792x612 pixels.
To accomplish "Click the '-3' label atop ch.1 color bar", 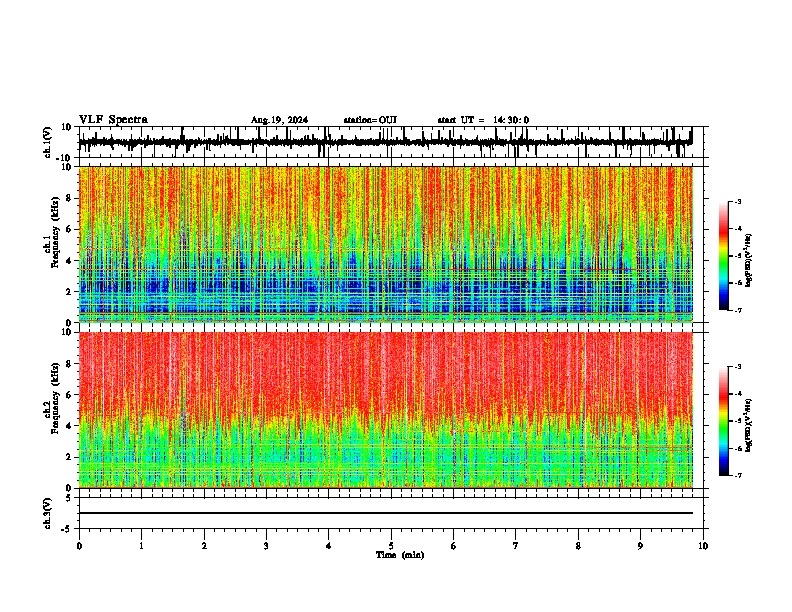I will pyautogui.click(x=738, y=201).
